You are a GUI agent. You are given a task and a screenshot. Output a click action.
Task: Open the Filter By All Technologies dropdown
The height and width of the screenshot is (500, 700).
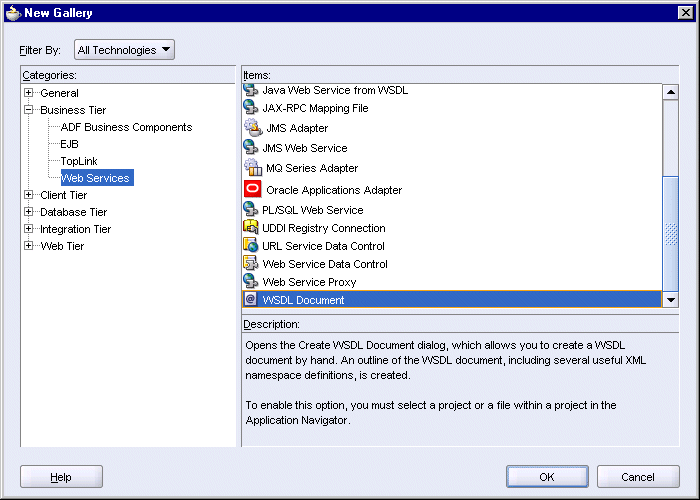coord(124,50)
